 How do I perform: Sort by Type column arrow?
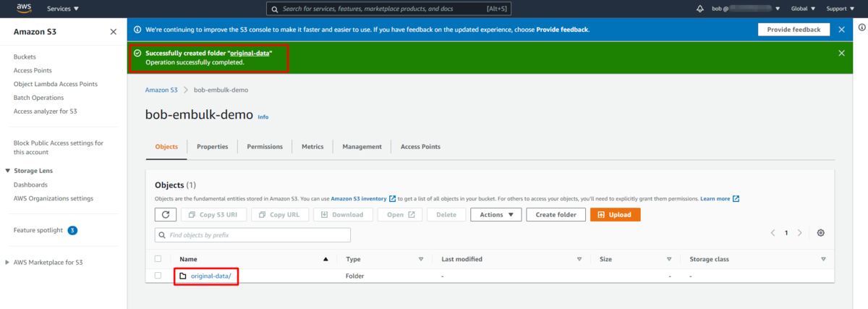(421, 259)
